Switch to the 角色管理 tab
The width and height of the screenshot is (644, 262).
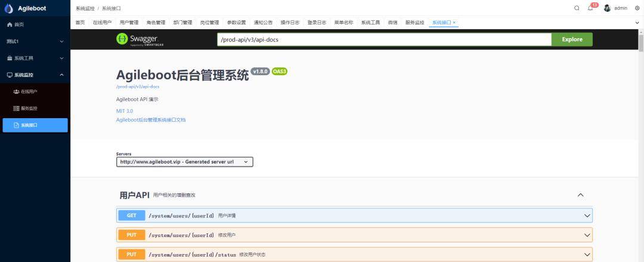tap(156, 23)
